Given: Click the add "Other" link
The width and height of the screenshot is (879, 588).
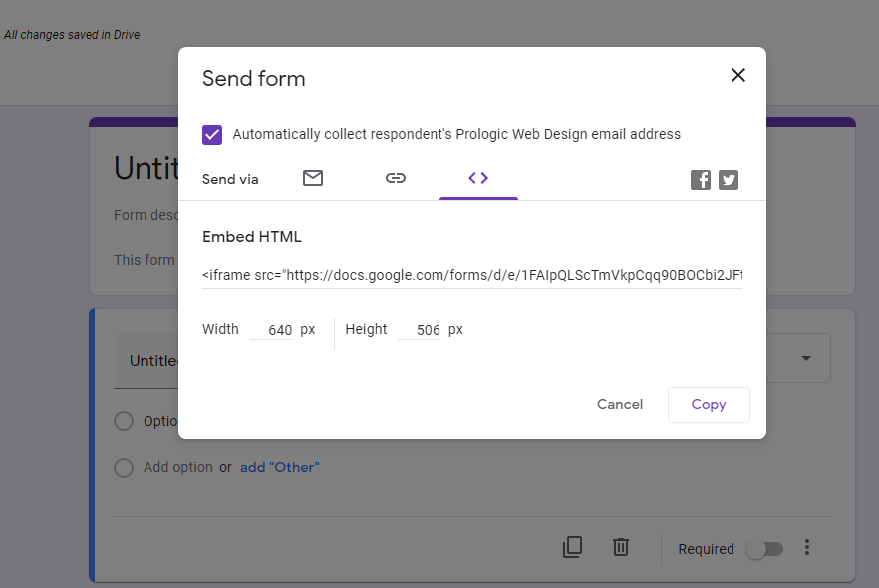Looking at the screenshot, I should coord(279,467).
